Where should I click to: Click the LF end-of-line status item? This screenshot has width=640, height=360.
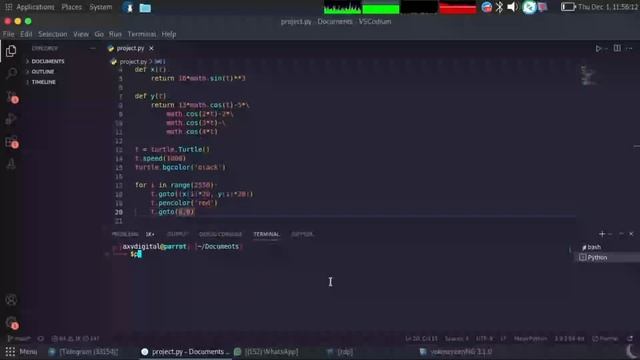coord(503,339)
